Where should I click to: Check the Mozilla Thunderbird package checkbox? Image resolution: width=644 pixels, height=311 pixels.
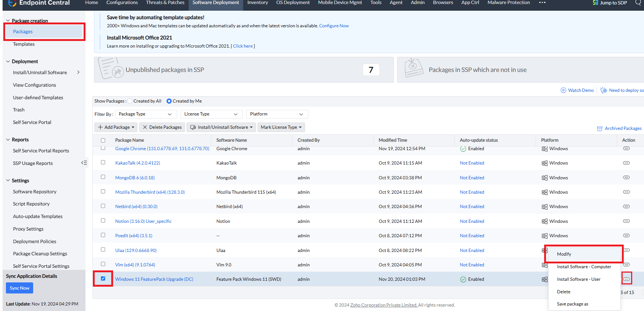[x=103, y=191]
